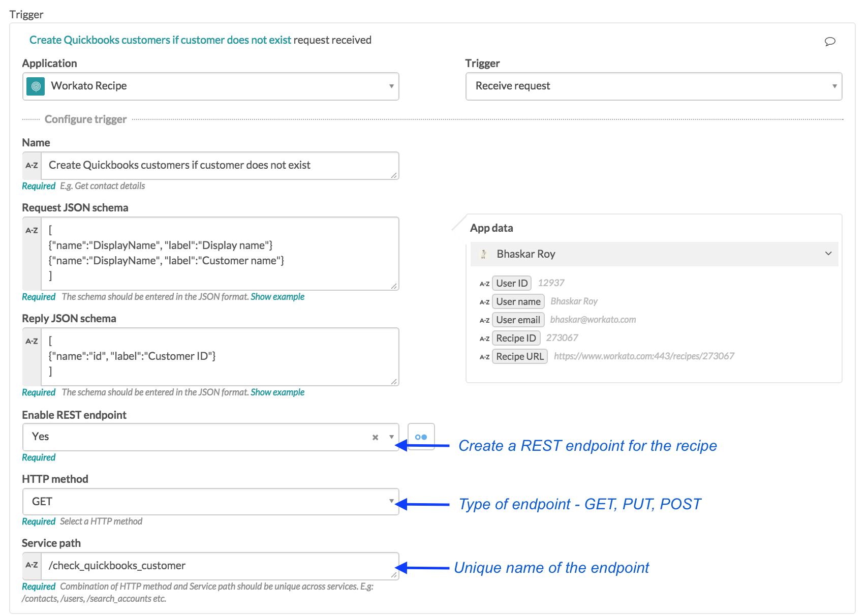The height and width of the screenshot is (615, 868).
Task: Click the user avatar icon beside Bhaskar Roy
Action: [484, 254]
